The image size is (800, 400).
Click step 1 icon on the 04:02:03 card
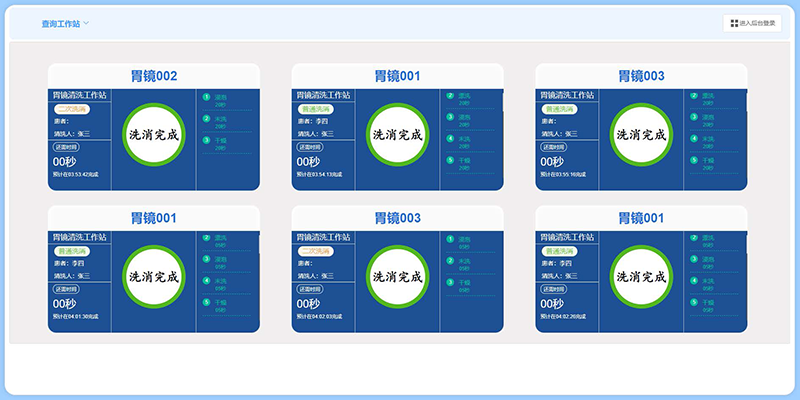[450, 239]
